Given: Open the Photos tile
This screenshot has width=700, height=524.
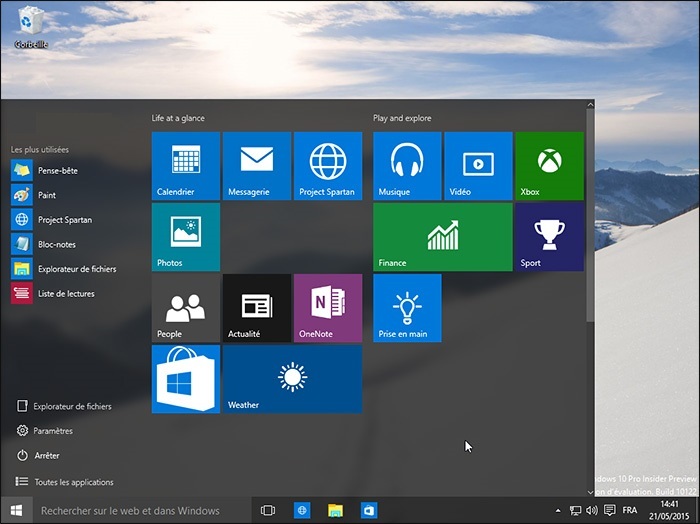Looking at the screenshot, I should coord(186,237).
